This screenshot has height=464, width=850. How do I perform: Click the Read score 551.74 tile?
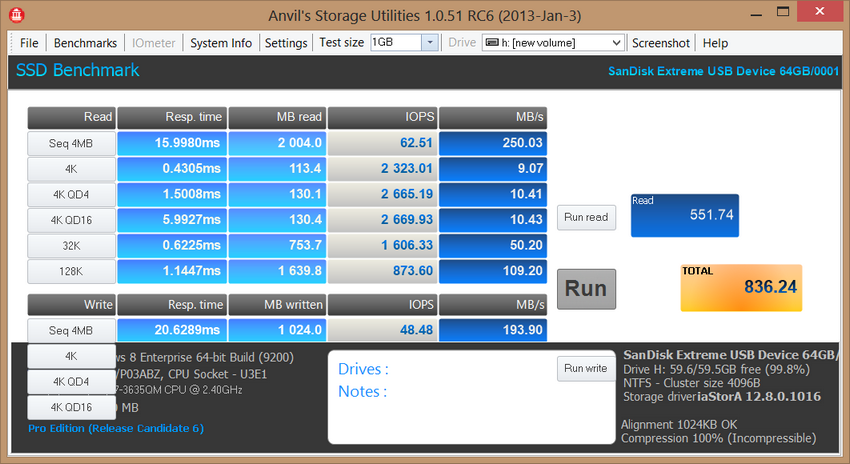685,215
